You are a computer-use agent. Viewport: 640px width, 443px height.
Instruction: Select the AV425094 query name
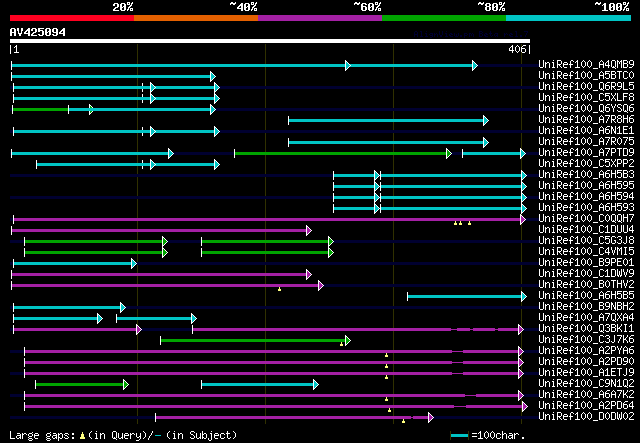point(38,32)
